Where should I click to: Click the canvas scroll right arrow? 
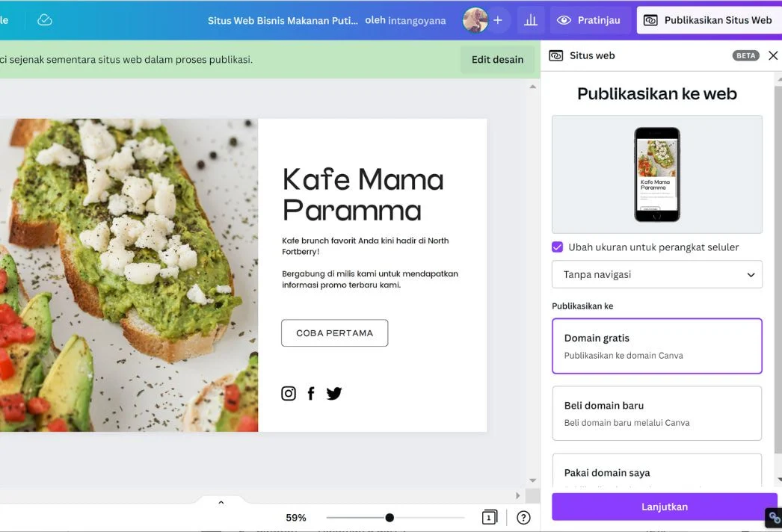click(517, 495)
